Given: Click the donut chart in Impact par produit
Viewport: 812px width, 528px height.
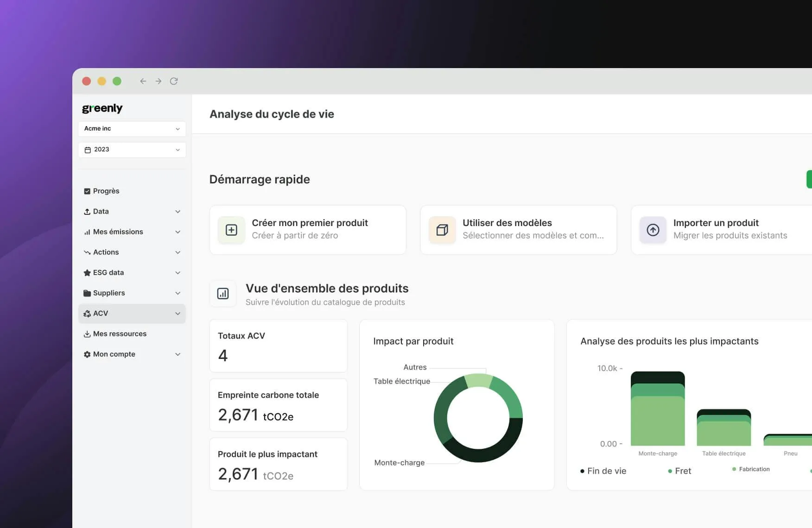Looking at the screenshot, I should 478,418.
